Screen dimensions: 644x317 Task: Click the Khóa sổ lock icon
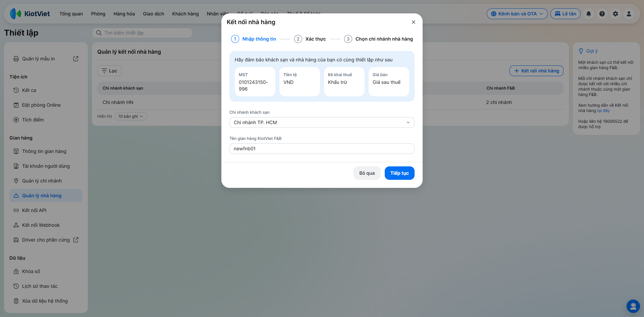(x=16, y=271)
